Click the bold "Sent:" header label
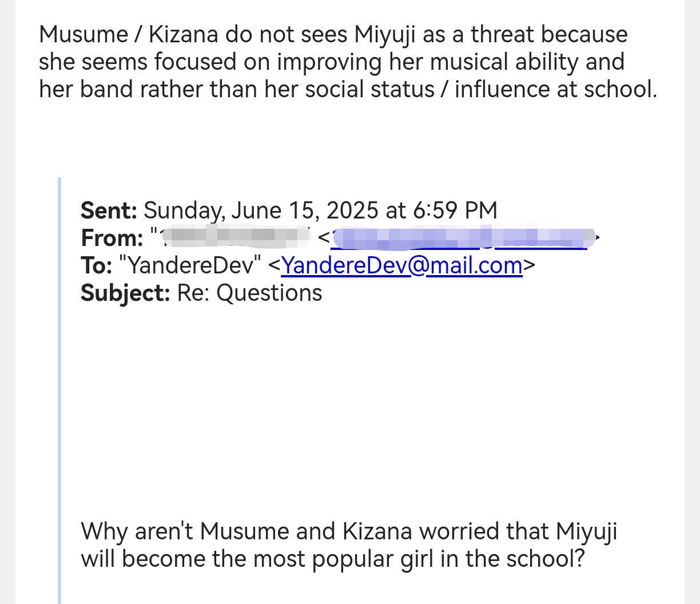Screen dimensions: 700x604 coord(109,210)
